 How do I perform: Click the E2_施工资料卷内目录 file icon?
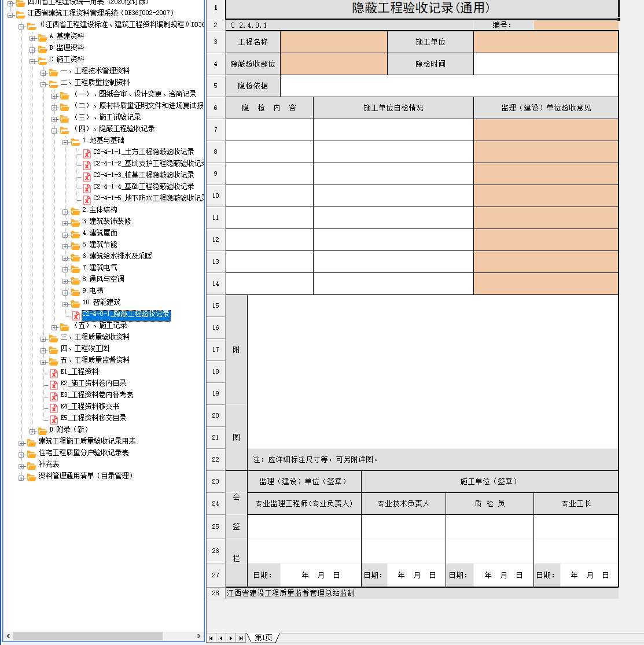coord(54,385)
